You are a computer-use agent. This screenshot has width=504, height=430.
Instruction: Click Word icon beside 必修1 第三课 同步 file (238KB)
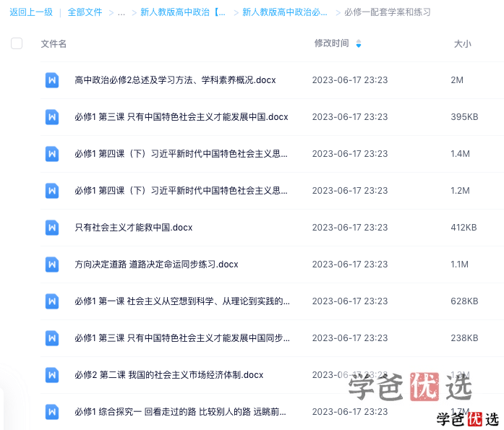click(x=52, y=338)
